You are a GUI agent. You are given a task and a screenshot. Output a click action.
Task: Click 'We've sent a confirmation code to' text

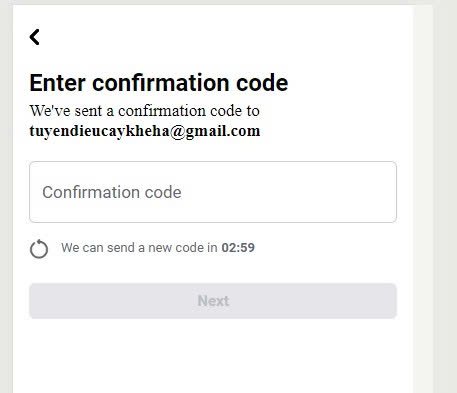(x=144, y=111)
